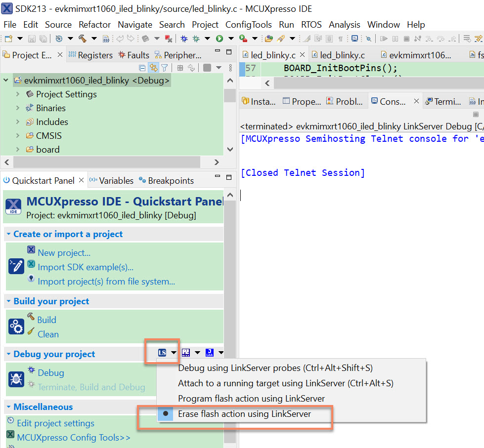This screenshot has height=448, width=484.
Task: Click the blue debug bug toolbar icon
Action: [x=184, y=39]
